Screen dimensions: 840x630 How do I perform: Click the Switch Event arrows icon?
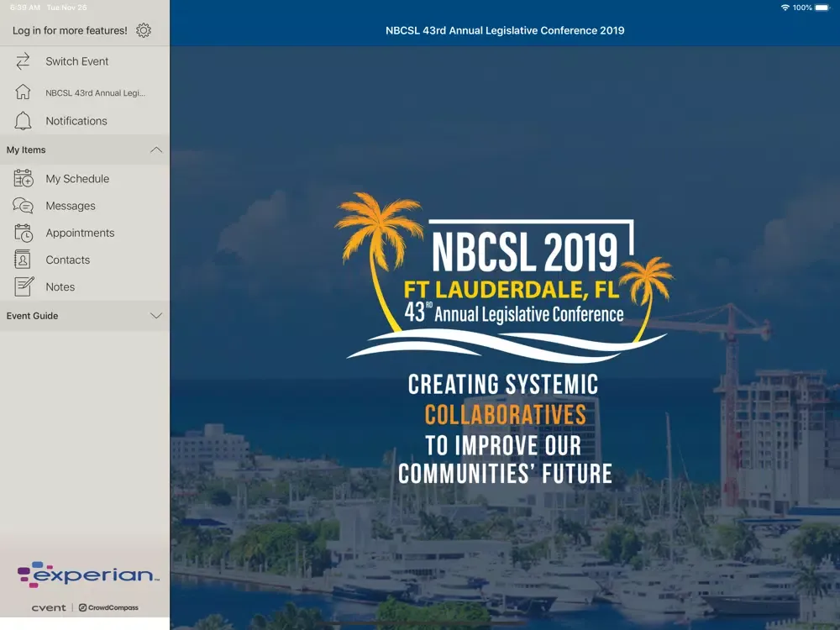(23, 61)
